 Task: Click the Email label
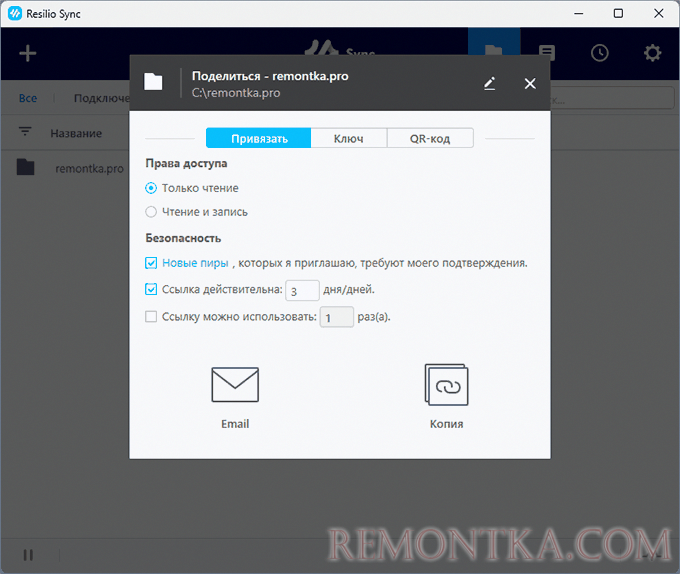235,424
